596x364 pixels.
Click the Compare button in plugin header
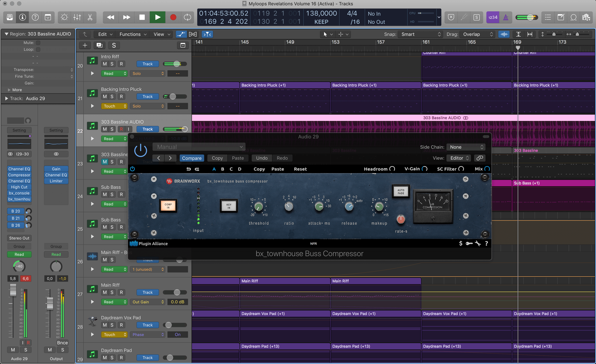click(x=192, y=158)
